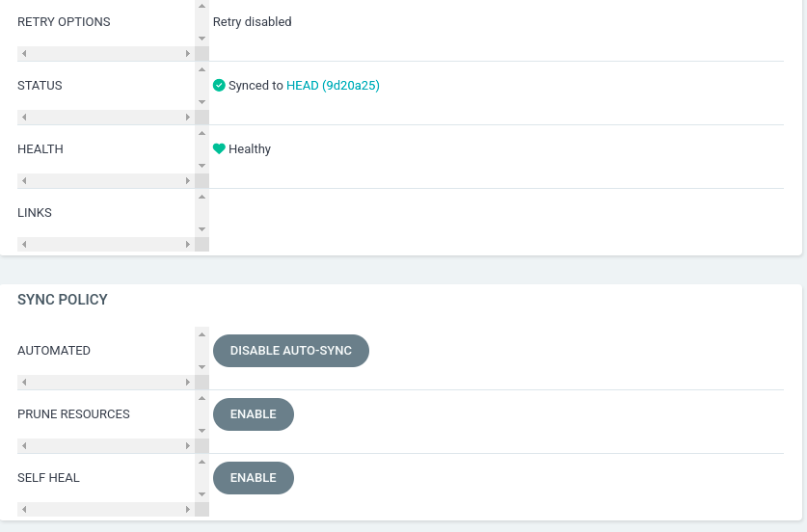Click scroll-right arrow under HEALTH label
The image size is (807, 532).
pos(188,181)
